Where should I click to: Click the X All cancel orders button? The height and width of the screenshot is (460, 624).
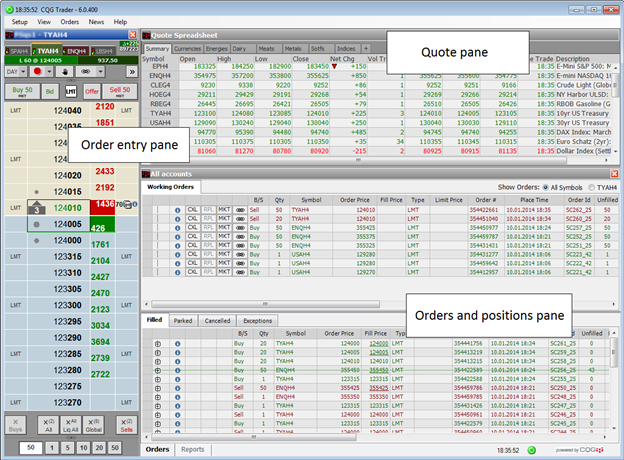point(48,425)
